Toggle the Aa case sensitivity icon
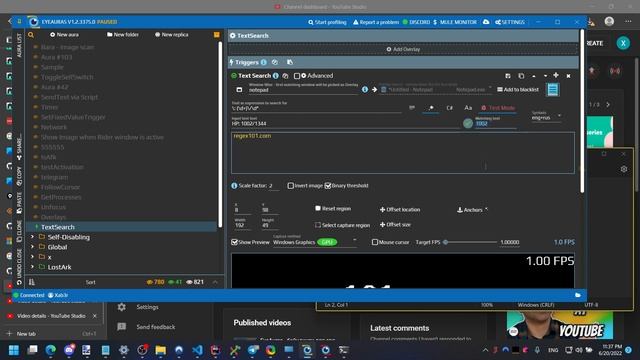The width and height of the screenshot is (640, 360). tap(468, 108)
